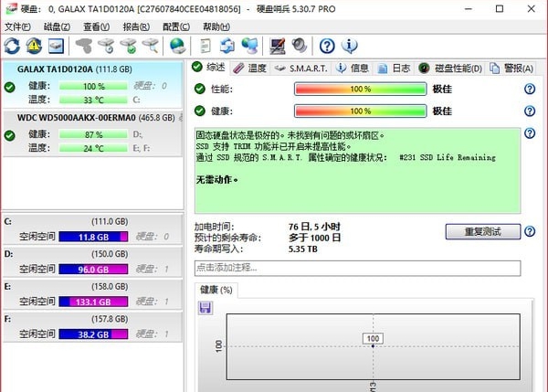Image resolution: width=548 pixels, height=392 pixels.
Task: Click the 健康 100 % bar in overview
Action: pos(361,111)
